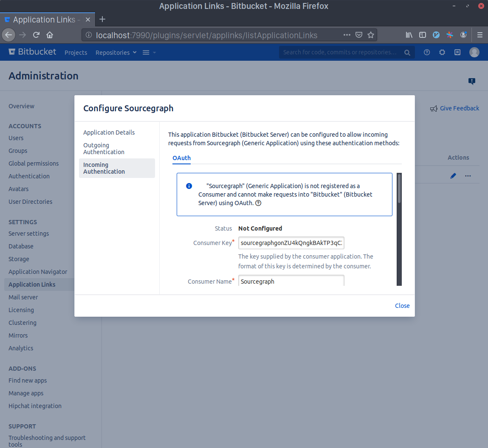Open site information icon in address bar

[x=89, y=35]
